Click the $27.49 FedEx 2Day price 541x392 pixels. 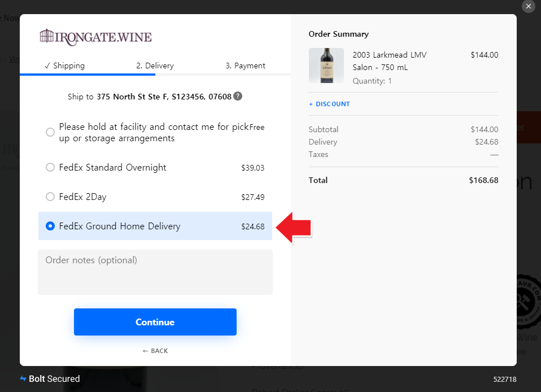coord(253,197)
